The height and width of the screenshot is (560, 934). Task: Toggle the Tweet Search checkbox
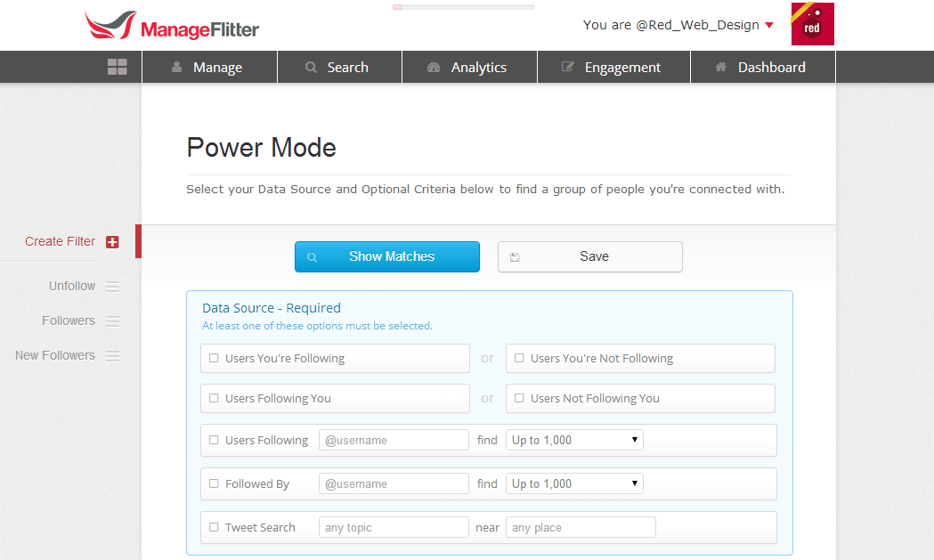[214, 527]
